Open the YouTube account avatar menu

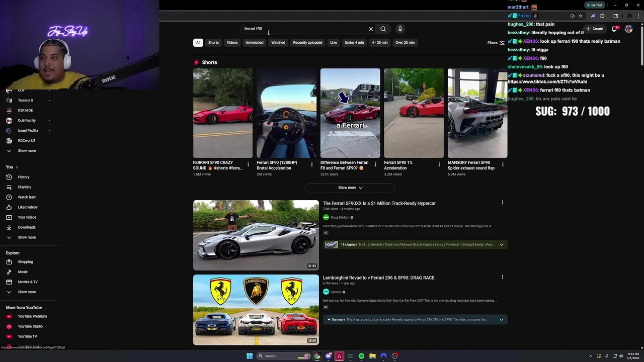point(628,29)
